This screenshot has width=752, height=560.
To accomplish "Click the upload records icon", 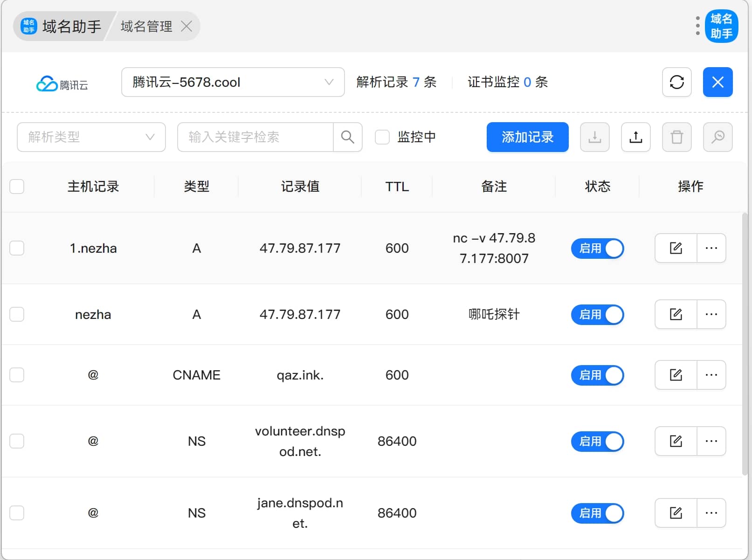I will click(635, 137).
